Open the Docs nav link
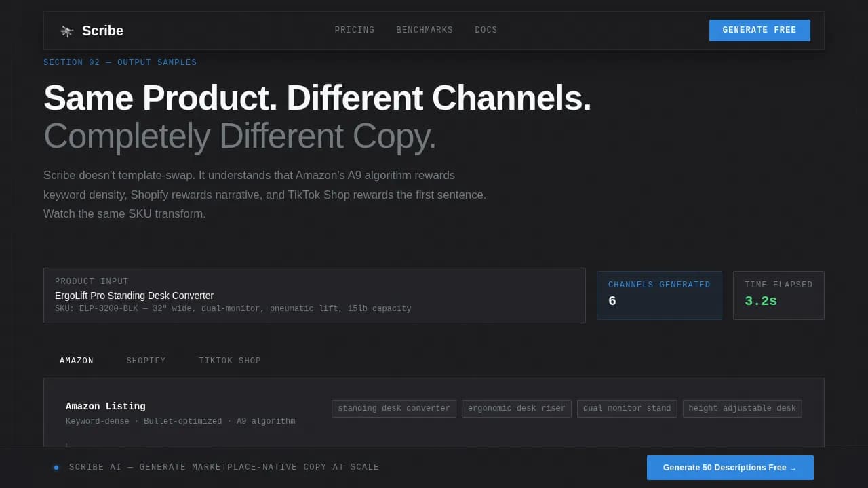 (486, 30)
